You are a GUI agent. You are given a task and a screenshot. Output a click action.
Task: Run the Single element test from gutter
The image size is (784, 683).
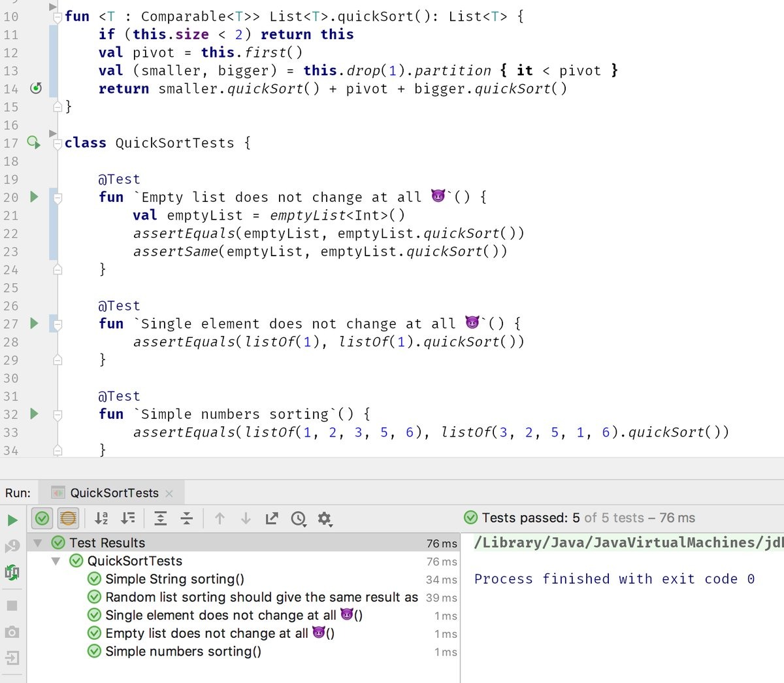35,323
